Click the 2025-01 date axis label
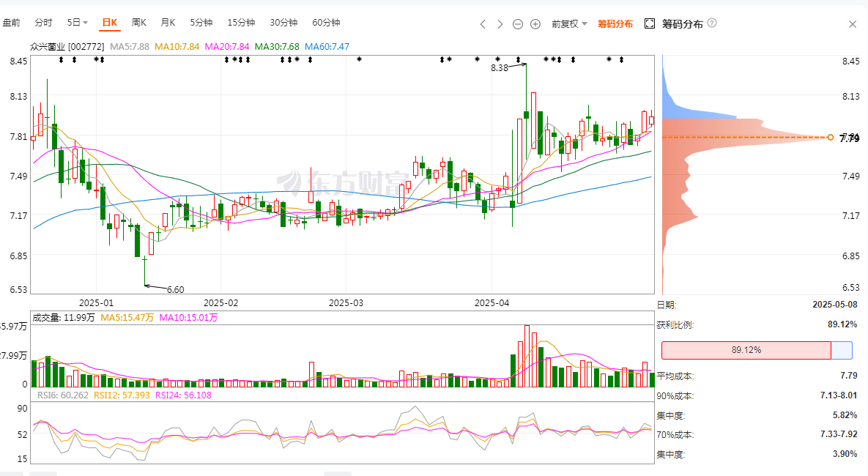868x476 pixels. (x=96, y=302)
